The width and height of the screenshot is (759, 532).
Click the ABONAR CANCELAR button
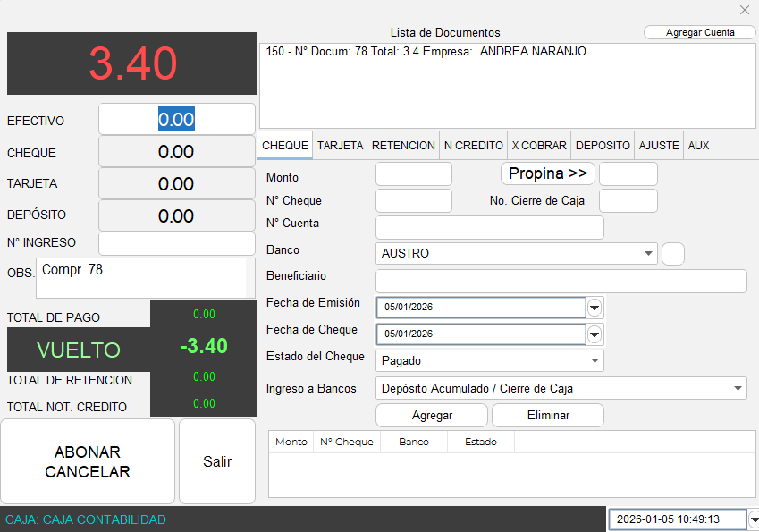point(88,461)
